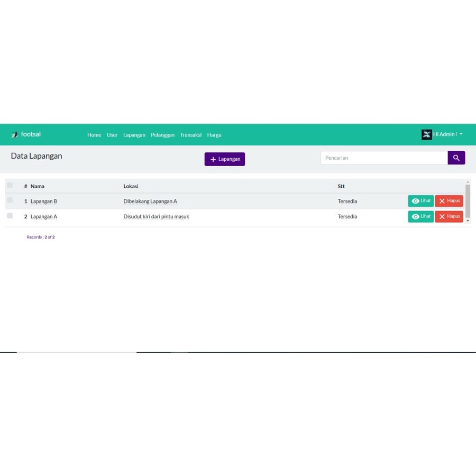Screen dimensions: 476x476
Task: Delete Lapangan B with Hapus button
Action: coord(448,201)
